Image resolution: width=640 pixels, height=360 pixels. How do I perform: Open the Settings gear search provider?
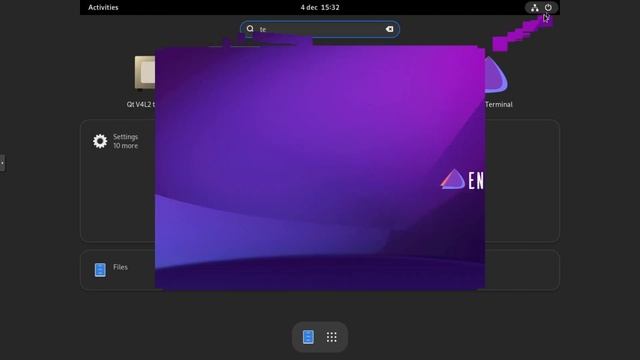(x=100, y=141)
